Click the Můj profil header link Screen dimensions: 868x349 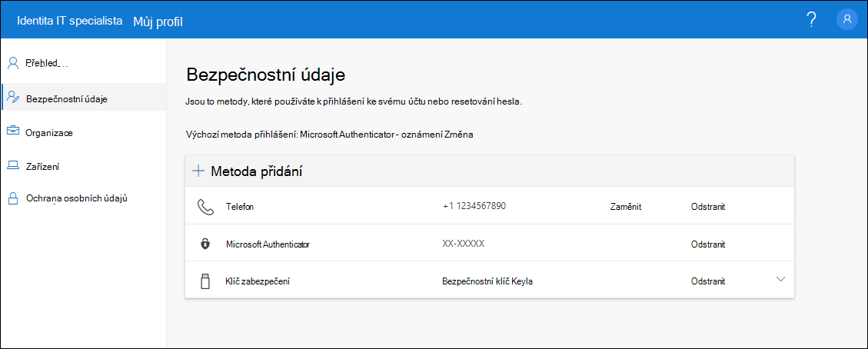click(x=158, y=22)
